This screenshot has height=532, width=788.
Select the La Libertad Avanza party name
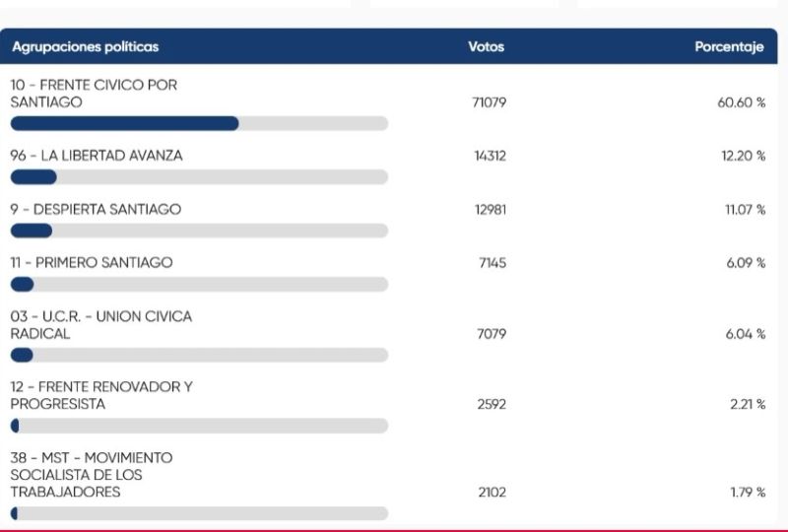coord(97,156)
